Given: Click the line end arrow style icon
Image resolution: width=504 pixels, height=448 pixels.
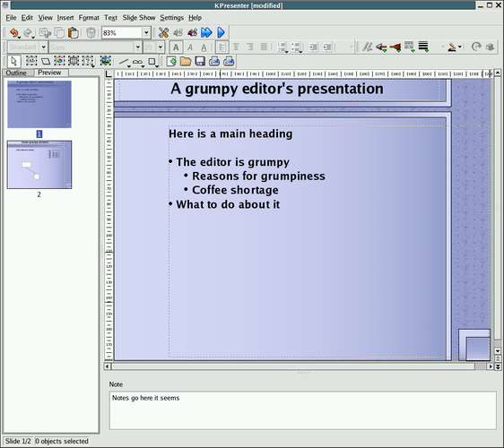Looking at the screenshot, I should click(x=395, y=47).
